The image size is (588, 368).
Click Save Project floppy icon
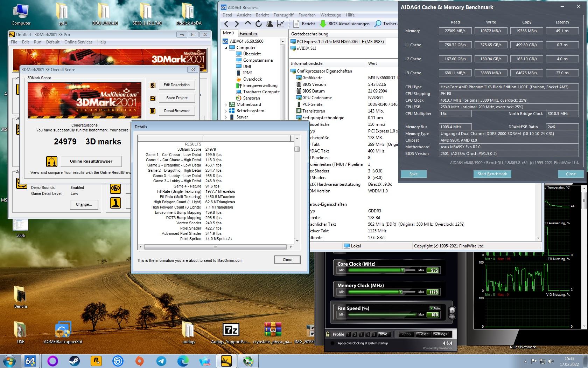coord(153,98)
